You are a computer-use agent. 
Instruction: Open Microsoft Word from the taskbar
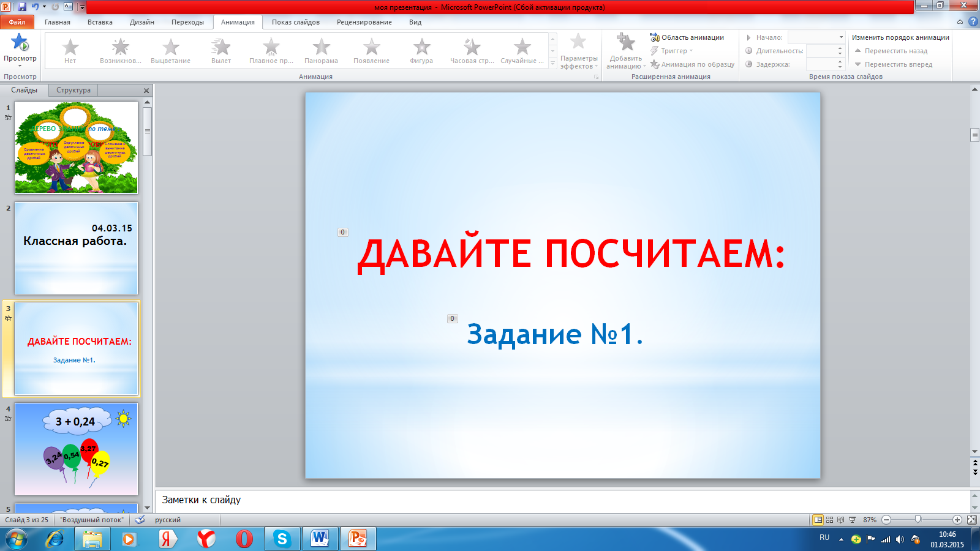320,539
